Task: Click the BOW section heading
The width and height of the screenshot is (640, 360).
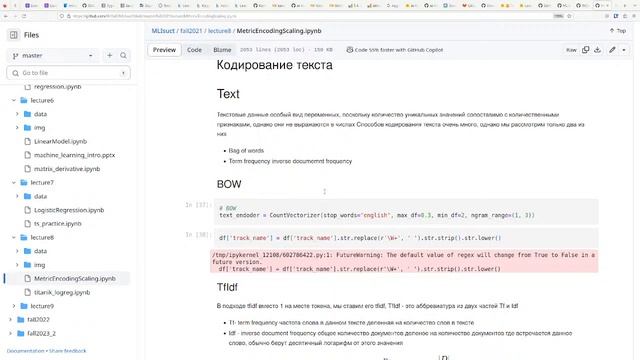Action: point(229,184)
